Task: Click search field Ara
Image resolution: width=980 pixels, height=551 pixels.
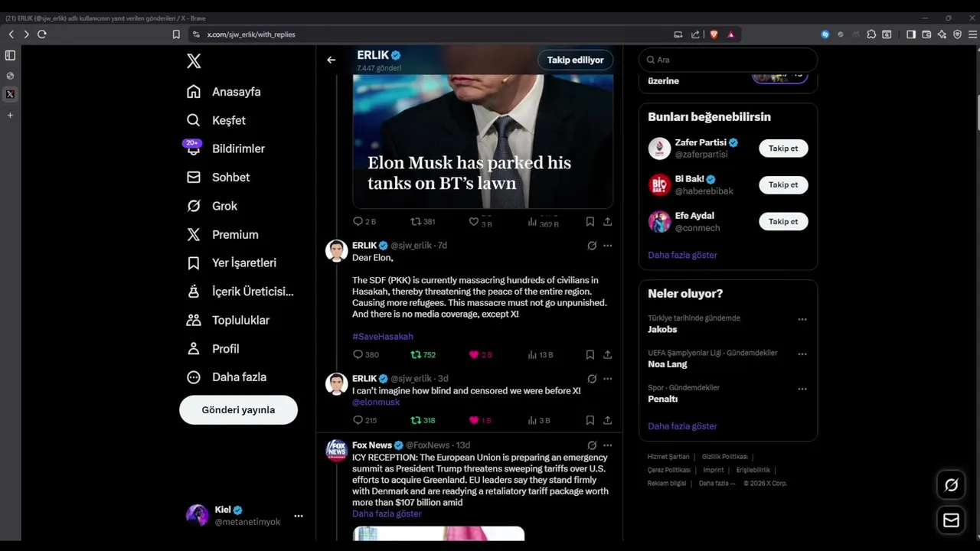Action: [728, 60]
